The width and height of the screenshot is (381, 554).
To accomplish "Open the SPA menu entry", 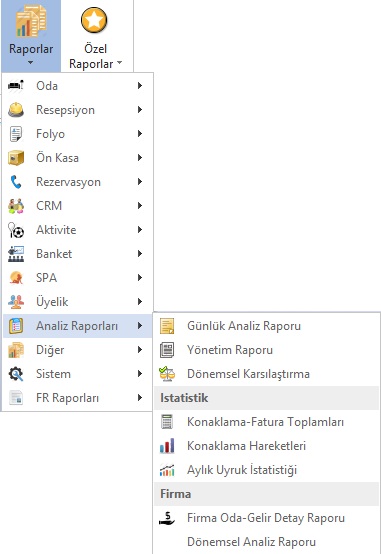I will (78, 278).
